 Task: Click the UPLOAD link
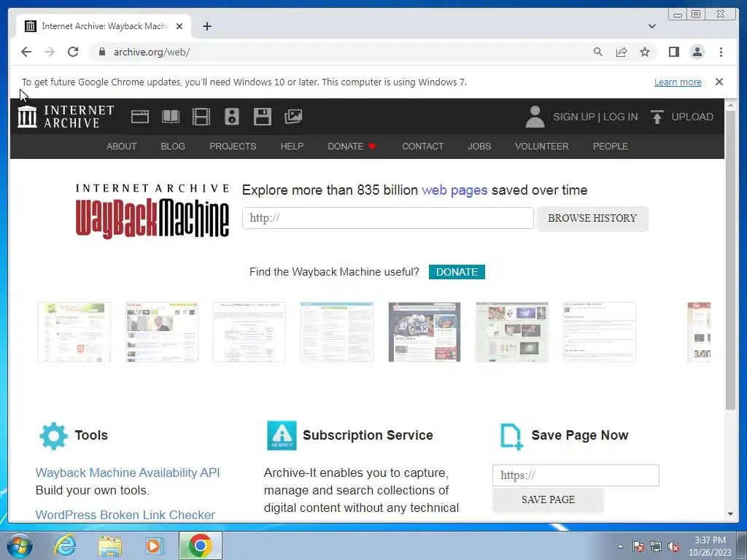(692, 117)
